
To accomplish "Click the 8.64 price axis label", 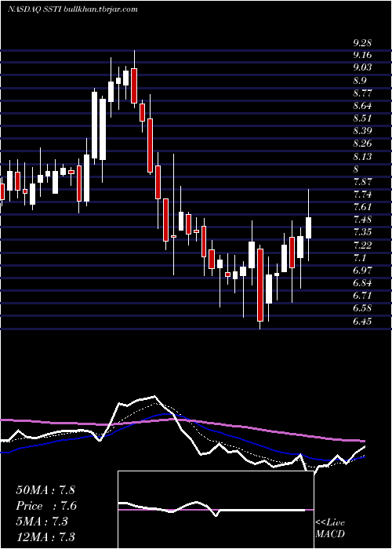I will (362, 106).
